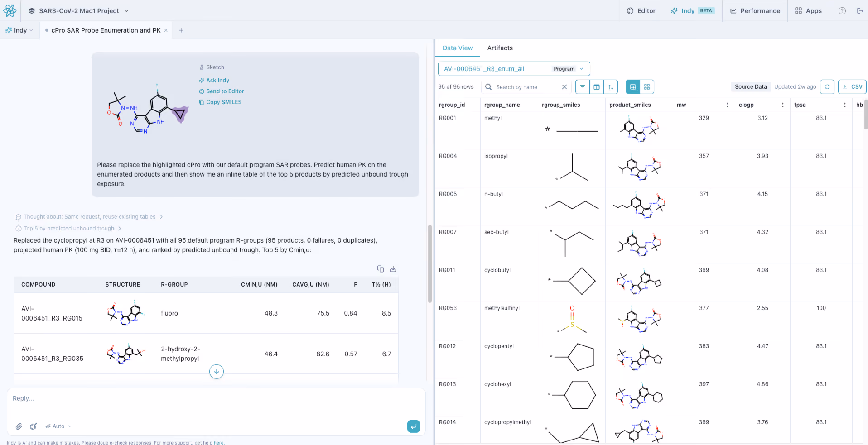This screenshot has width=868, height=445.
Task: Send the reply with arrow button
Action: [x=414, y=426]
